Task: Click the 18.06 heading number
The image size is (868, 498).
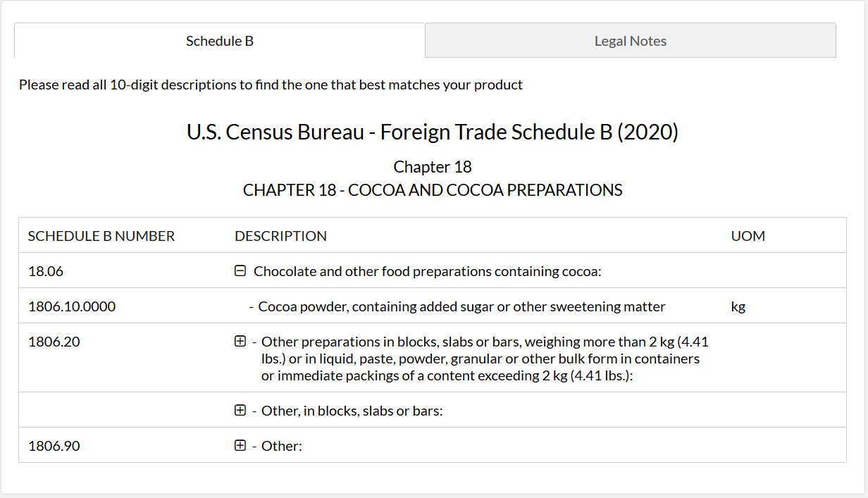Action: point(41,271)
